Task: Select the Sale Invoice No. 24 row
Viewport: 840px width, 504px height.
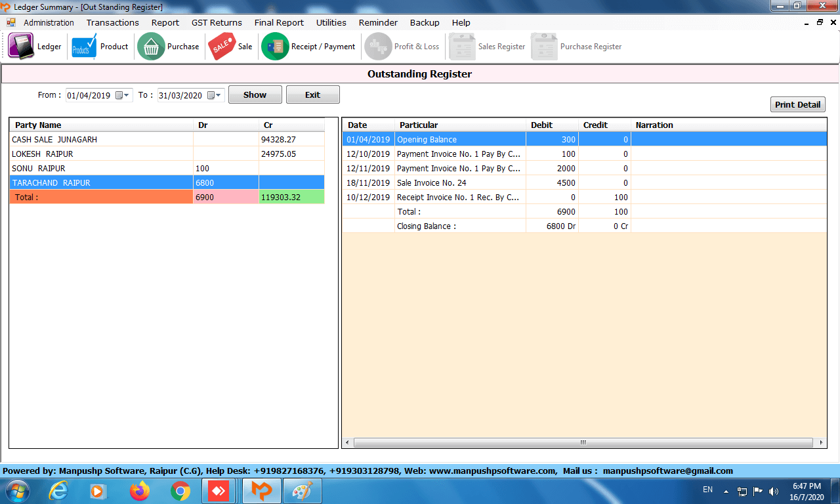Action: [584, 182]
